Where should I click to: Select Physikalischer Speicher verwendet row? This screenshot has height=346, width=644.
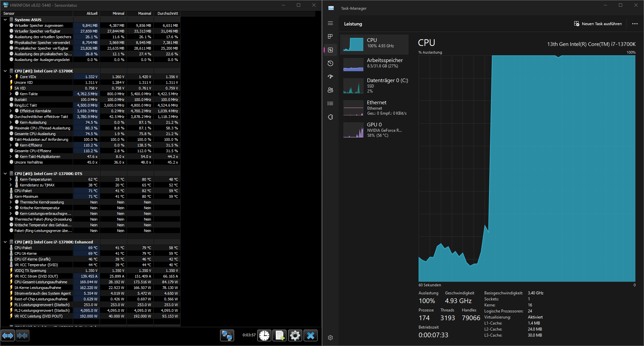click(91, 43)
